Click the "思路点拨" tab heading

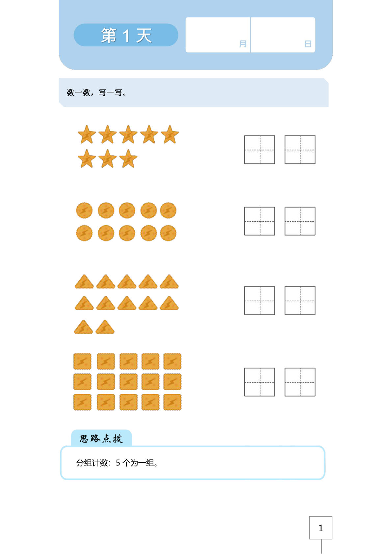tap(101, 439)
